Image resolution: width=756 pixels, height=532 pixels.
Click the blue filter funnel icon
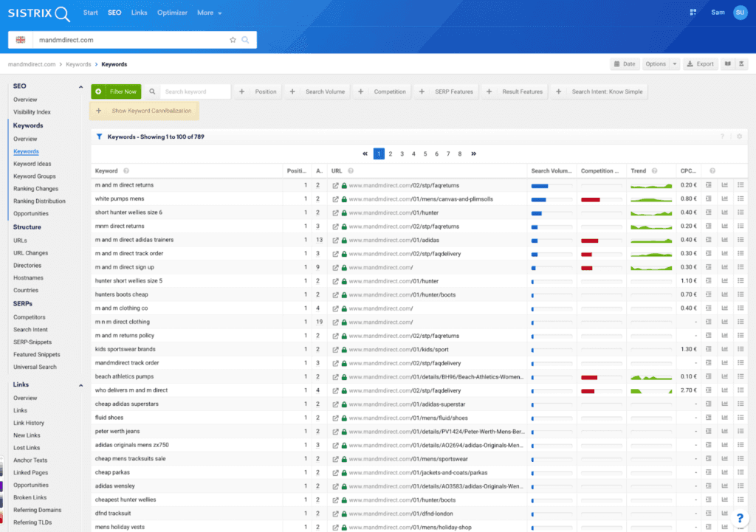tap(100, 137)
